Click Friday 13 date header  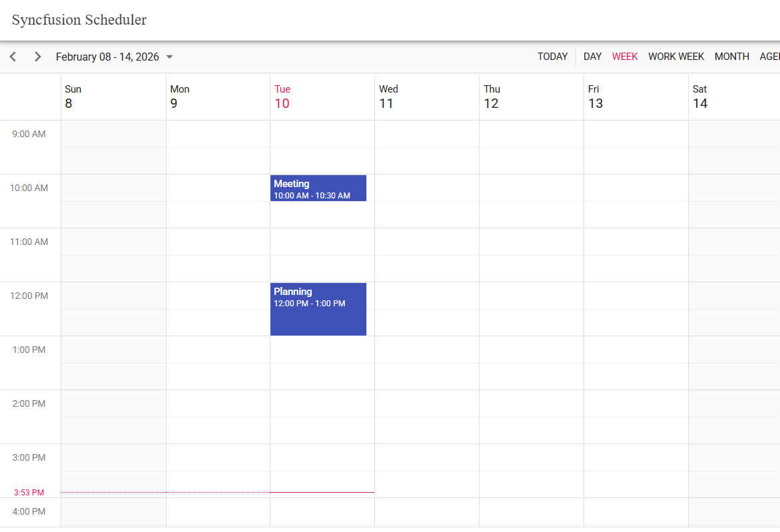(x=595, y=103)
